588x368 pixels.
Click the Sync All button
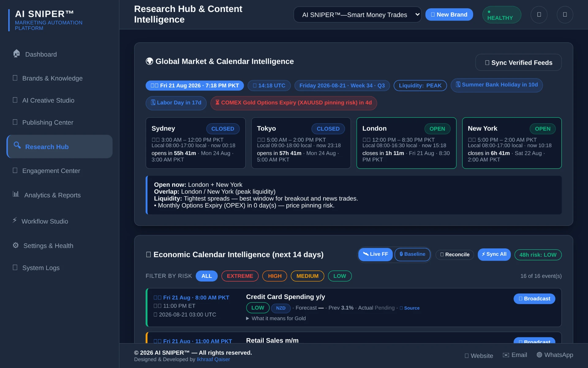[494, 254]
